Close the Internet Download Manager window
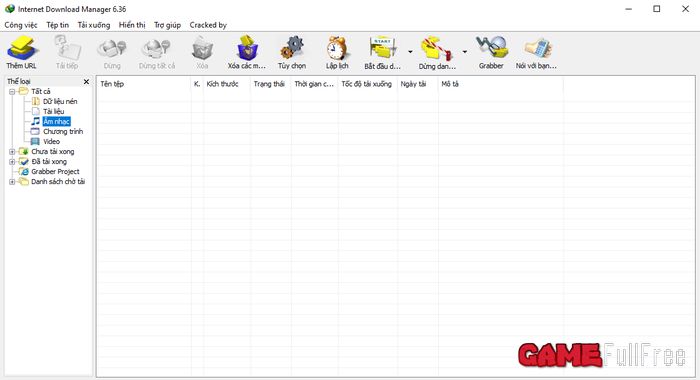 pos(685,9)
